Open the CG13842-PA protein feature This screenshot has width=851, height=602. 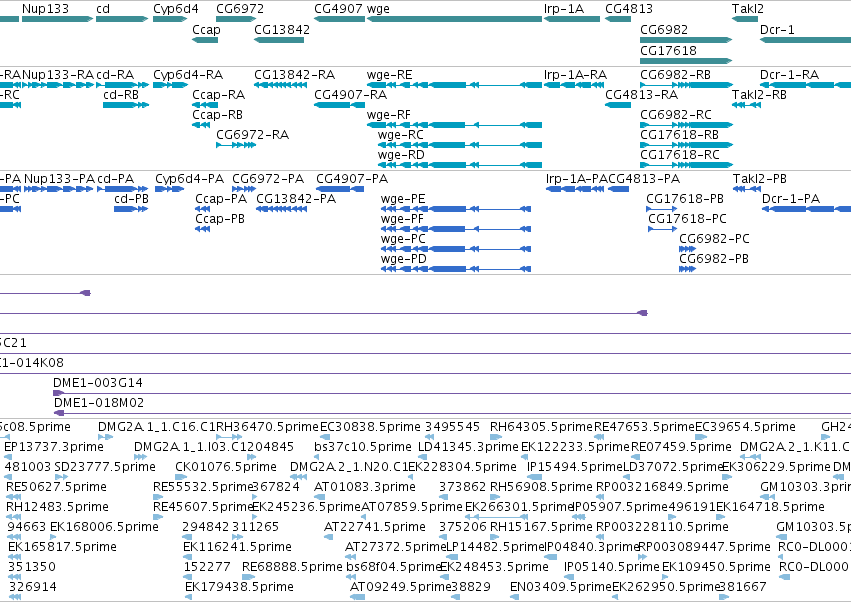point(281,209)
